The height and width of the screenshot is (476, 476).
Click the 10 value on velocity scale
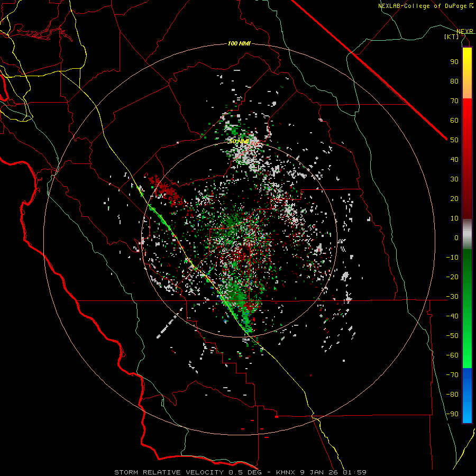point(454,218)
